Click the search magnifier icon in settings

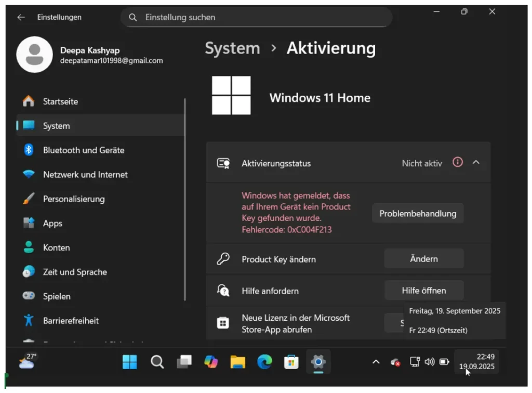pos(132,17)
